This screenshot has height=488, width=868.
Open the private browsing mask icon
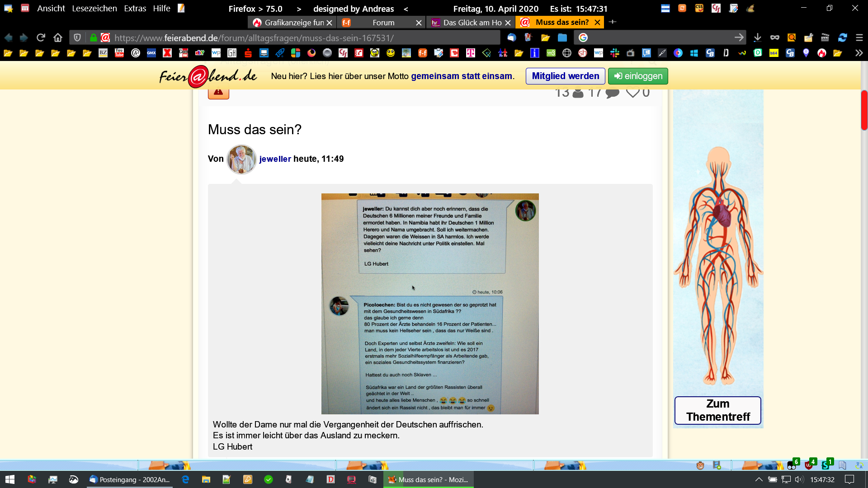[x=774, y=38]
